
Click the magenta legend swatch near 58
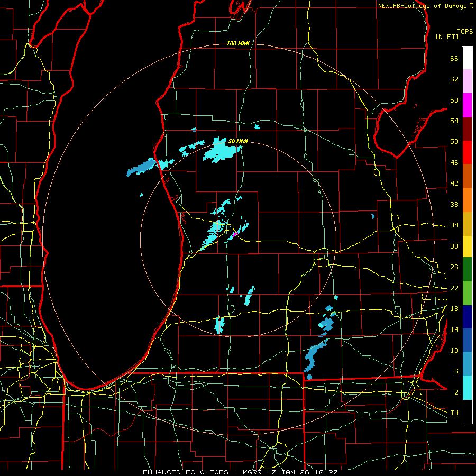467,105
